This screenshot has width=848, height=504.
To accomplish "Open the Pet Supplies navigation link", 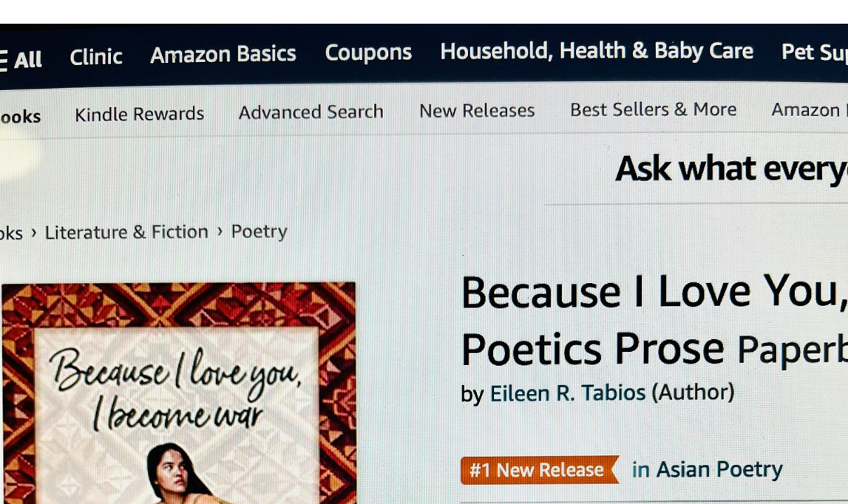I will point(814,52).
